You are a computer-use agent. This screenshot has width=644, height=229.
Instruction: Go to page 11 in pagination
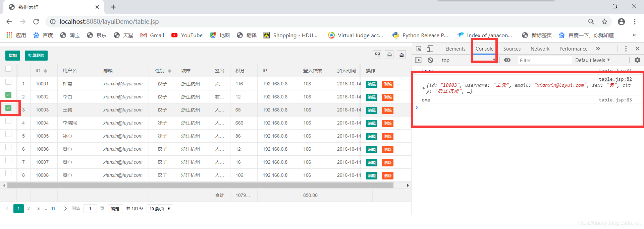53,209
